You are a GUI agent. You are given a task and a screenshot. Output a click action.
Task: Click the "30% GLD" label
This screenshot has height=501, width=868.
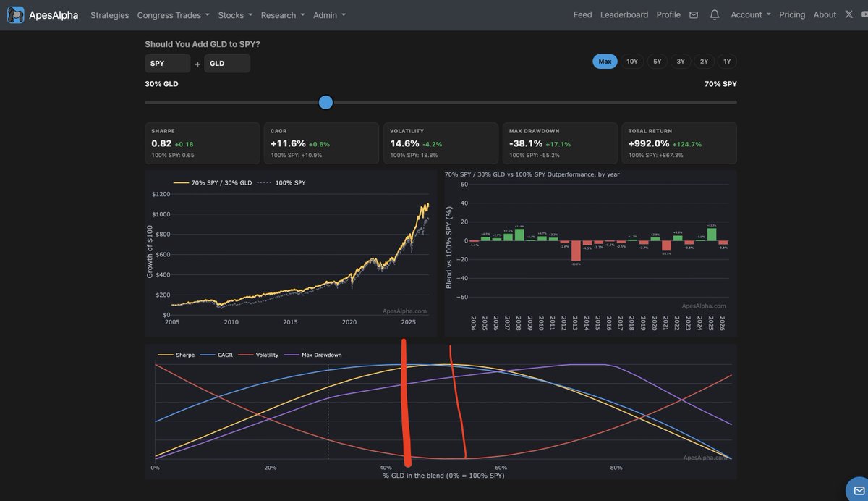tap(161, 84)
